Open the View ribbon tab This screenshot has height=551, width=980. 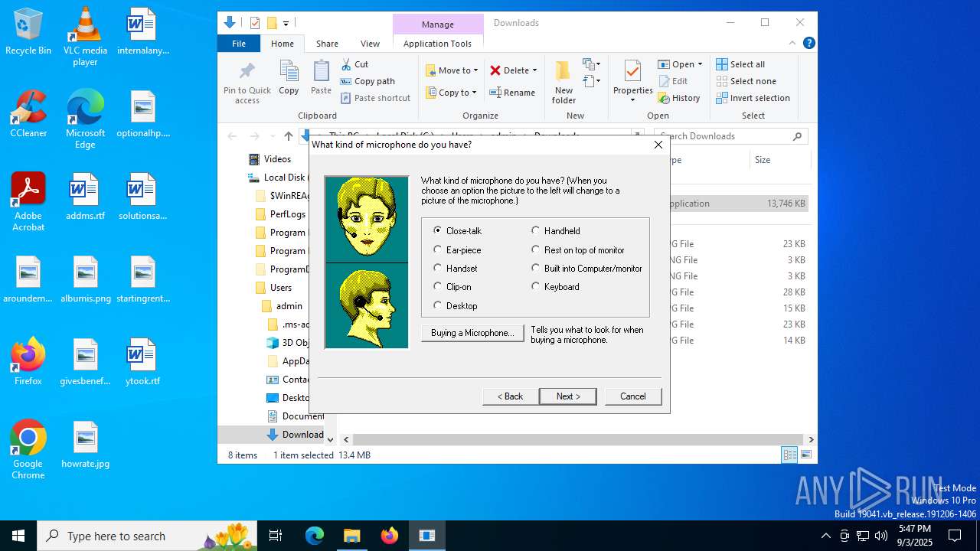(x=370, y=44)
